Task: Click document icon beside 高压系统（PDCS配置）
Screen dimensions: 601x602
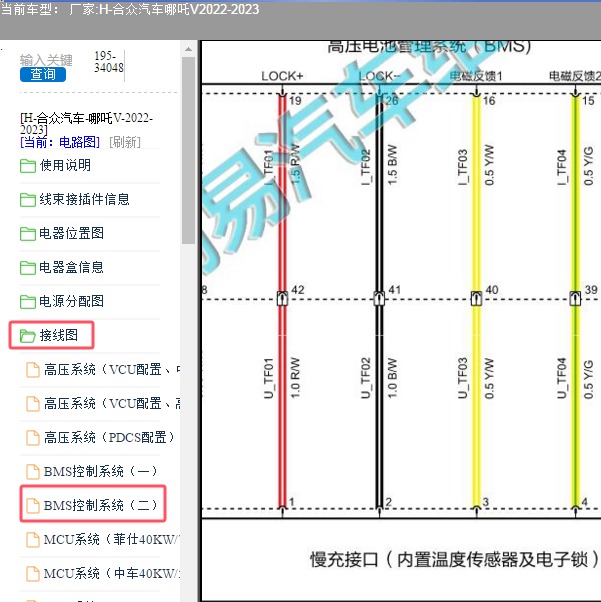Action: [x=33, y=438]
